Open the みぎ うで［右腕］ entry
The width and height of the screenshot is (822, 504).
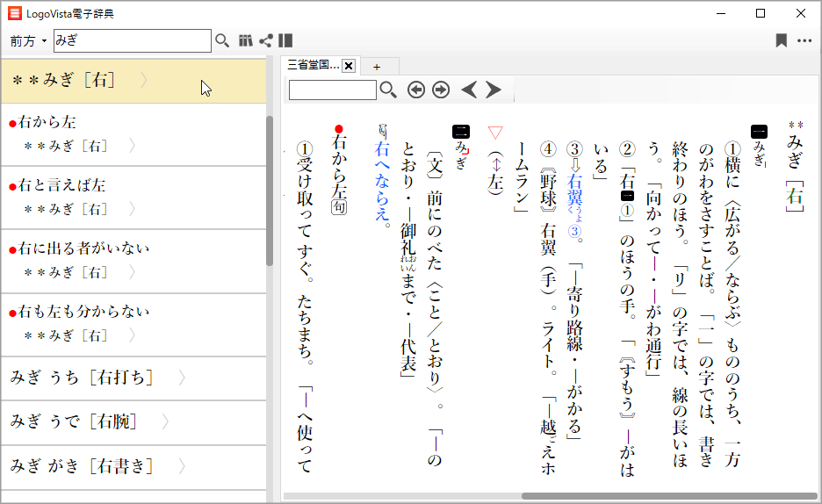(74, 422)
